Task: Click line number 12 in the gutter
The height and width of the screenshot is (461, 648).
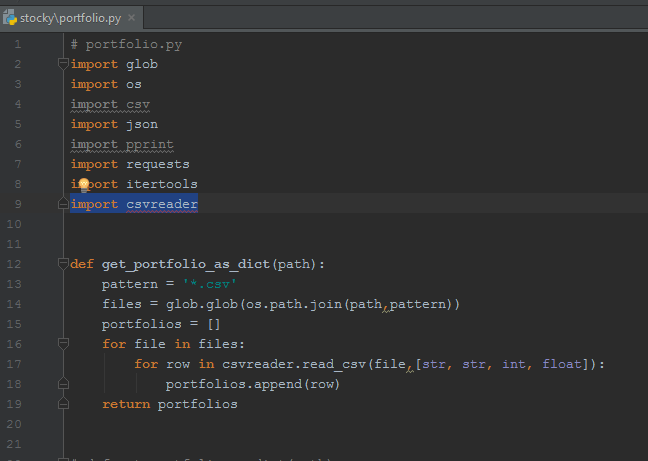Action: pos(14,264)
